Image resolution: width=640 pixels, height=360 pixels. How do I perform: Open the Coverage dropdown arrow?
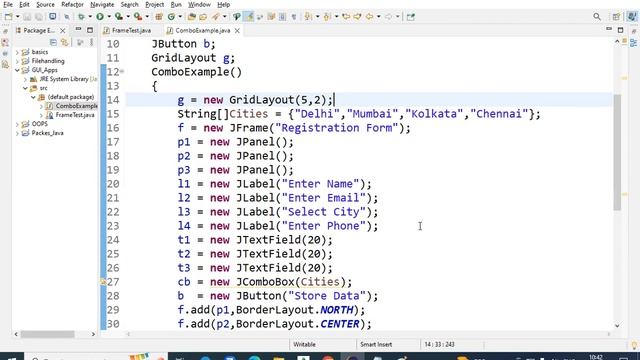click(128, 17)
